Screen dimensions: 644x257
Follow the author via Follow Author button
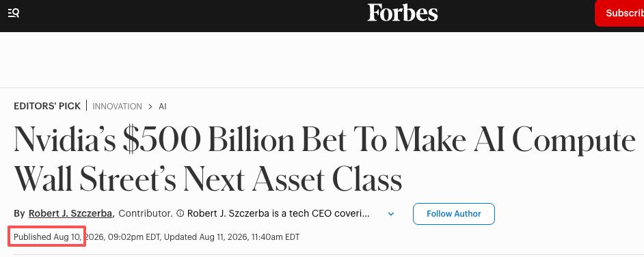point(453,214)
